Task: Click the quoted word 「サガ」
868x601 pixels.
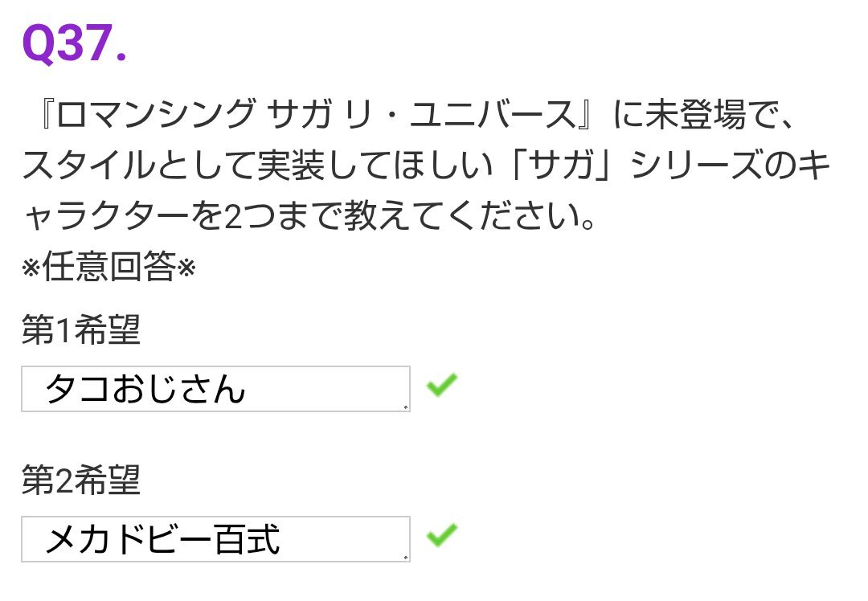Action: click(x=561, y=165)
